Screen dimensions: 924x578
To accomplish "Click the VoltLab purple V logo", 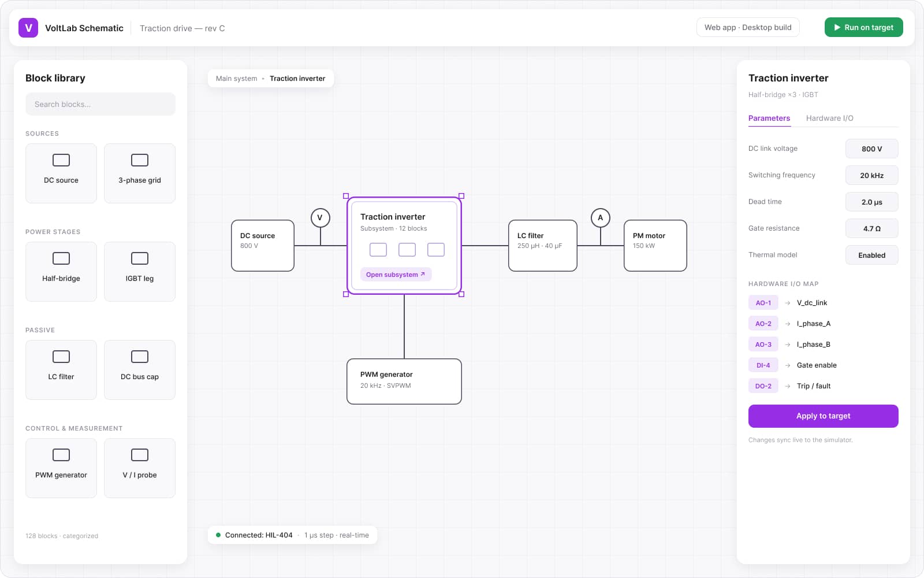I will [28, 28].
